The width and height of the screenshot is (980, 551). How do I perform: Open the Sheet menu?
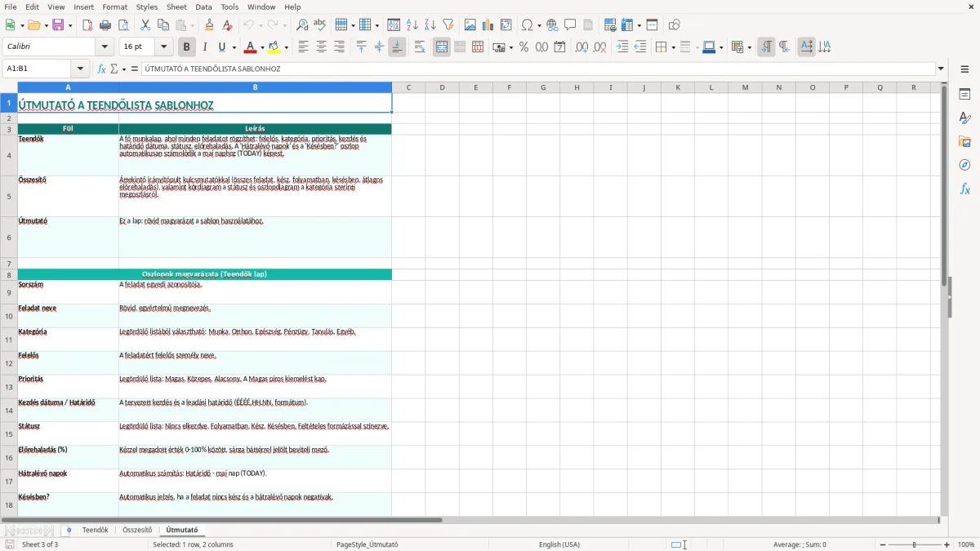click(176, 7)
